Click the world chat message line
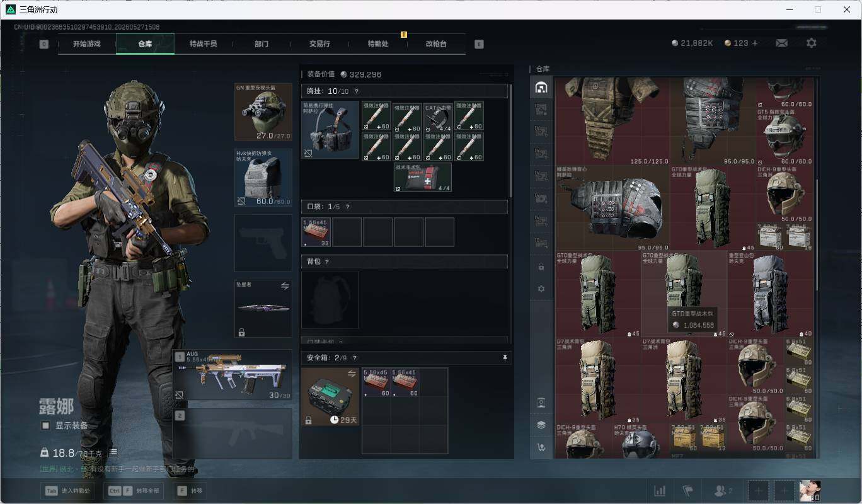The width and height of the screenshot is (862, 504). [117, 469]
